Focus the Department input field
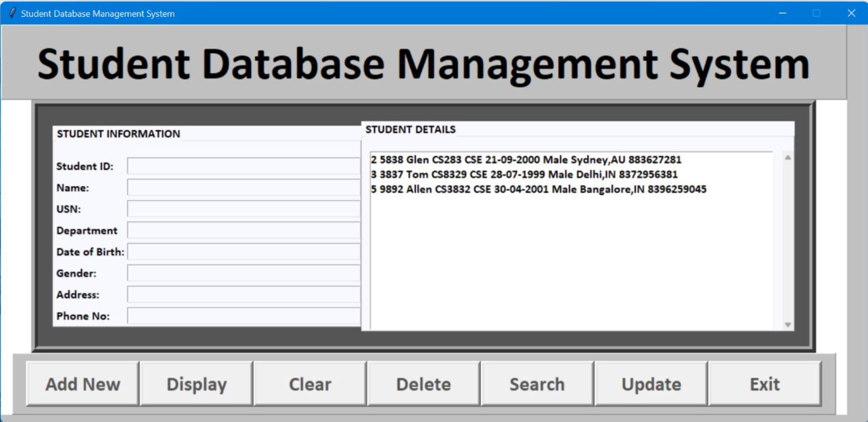 [x=244, y=230]
